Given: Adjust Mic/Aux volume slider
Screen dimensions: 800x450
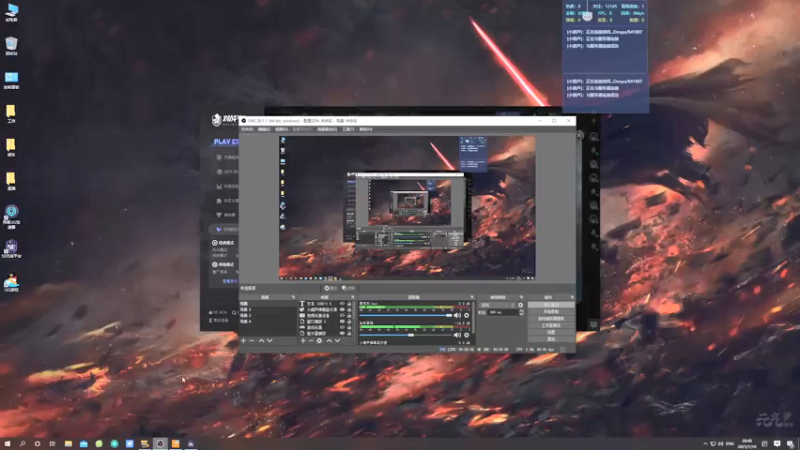Looking at the screenshot, I should coord(406,315).
